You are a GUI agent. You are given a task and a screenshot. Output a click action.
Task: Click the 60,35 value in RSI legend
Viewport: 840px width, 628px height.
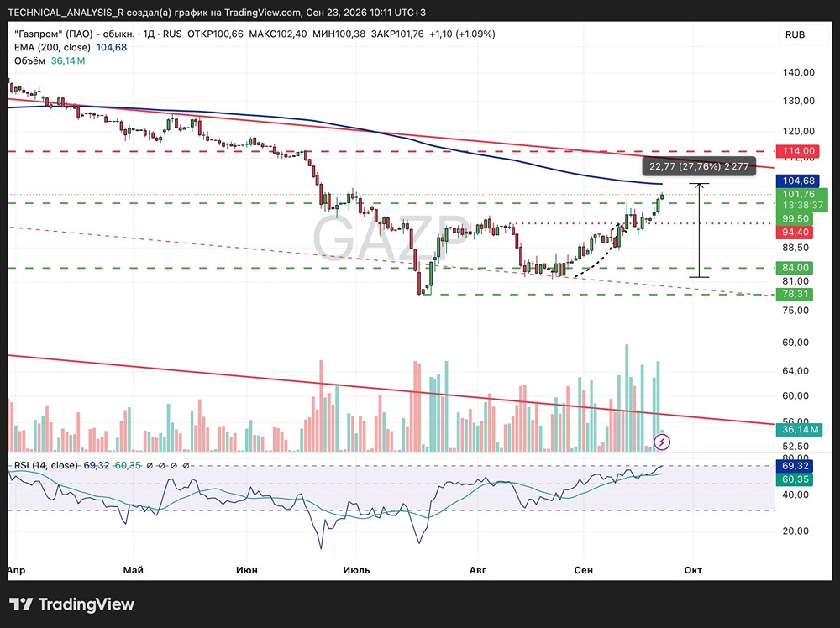pos(128,465)
